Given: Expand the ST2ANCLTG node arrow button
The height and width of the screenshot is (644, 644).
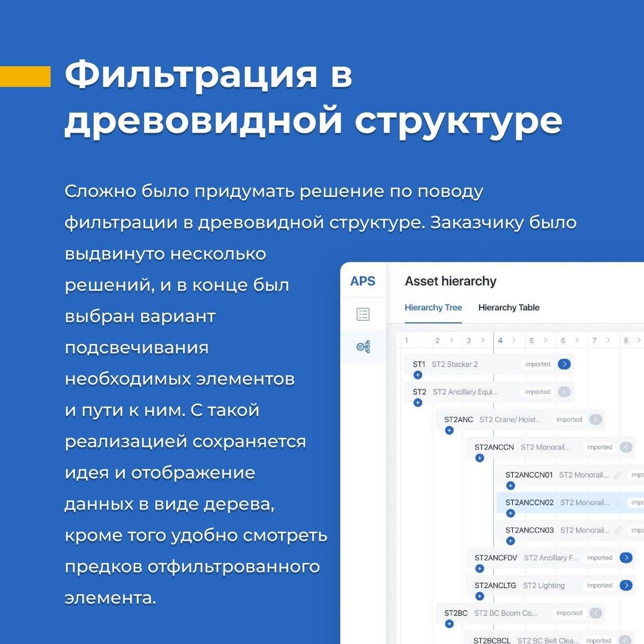Looking at the screenshot, I should click(626, 585).
